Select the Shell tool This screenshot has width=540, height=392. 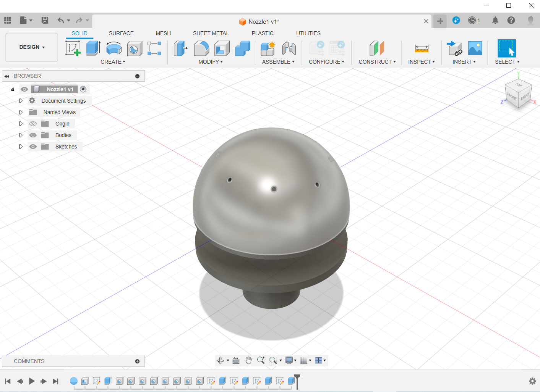pos(222,48)
